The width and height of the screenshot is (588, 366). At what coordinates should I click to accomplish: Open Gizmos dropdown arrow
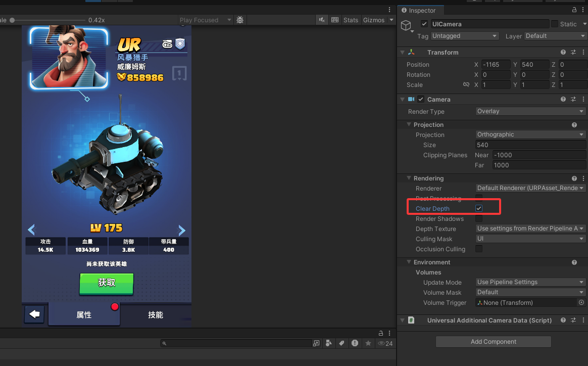point(391,20)
